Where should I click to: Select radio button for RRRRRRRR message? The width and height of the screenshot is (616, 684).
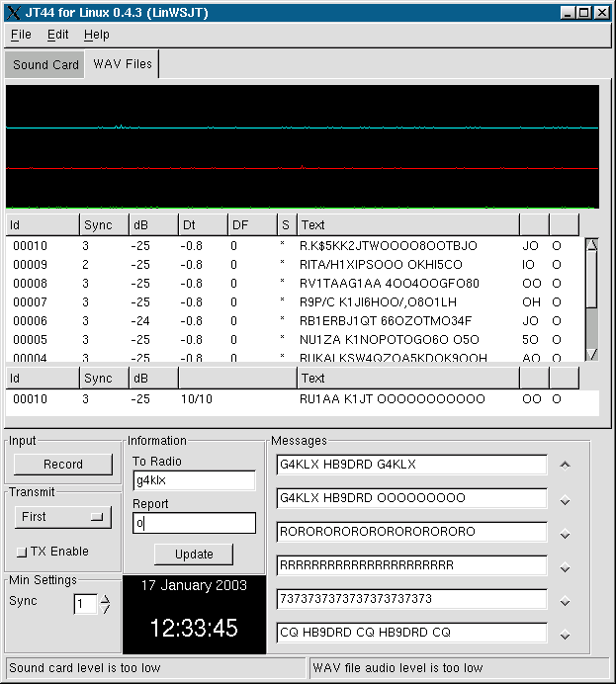565,567
